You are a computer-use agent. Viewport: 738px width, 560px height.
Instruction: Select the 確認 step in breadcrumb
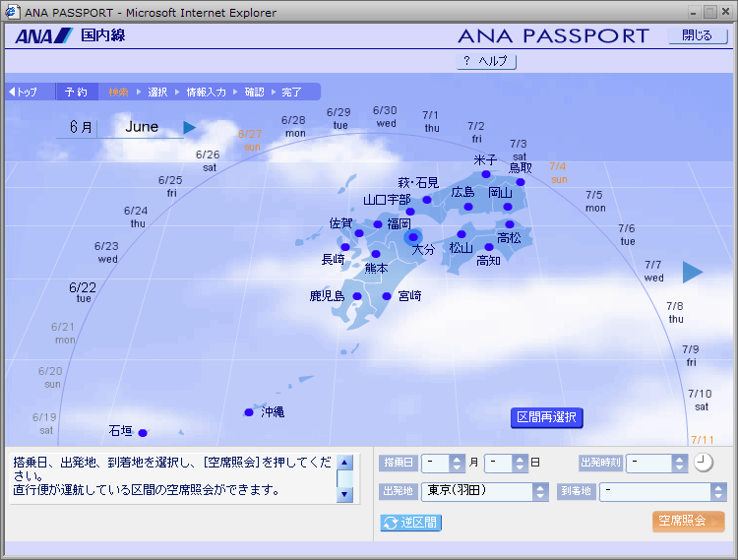254,93
